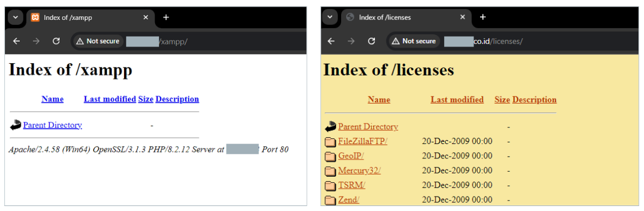644x211 pixels.
Task: Open the GeoIP/ folder link
Action: tap(351, 156)
